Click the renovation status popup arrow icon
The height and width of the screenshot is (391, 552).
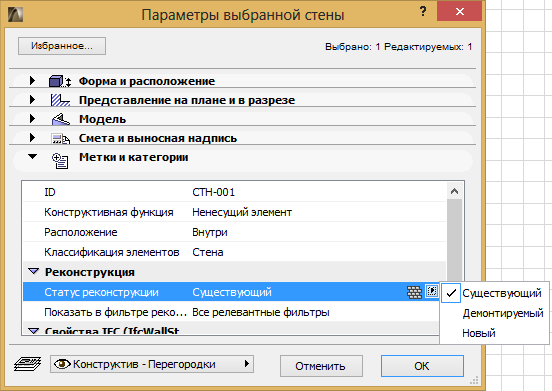pyautogui.click(x=432, y=291)
